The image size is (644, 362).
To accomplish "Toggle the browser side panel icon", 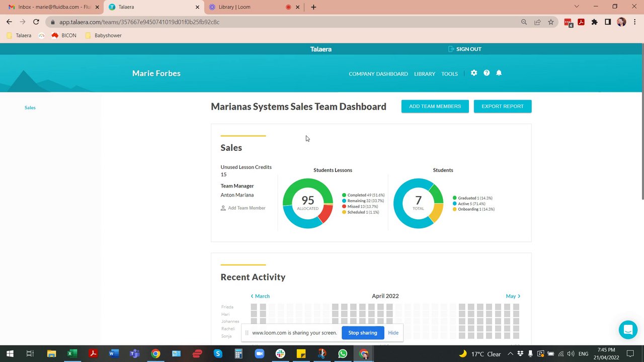I will click(608, 22).
